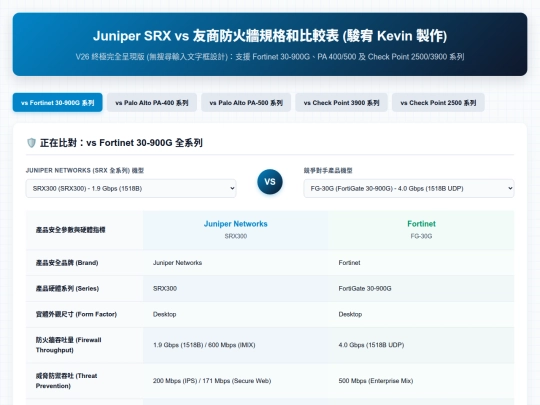Click the round VS badge
This screenshot has width=540, height=405.
click(270, 182)
